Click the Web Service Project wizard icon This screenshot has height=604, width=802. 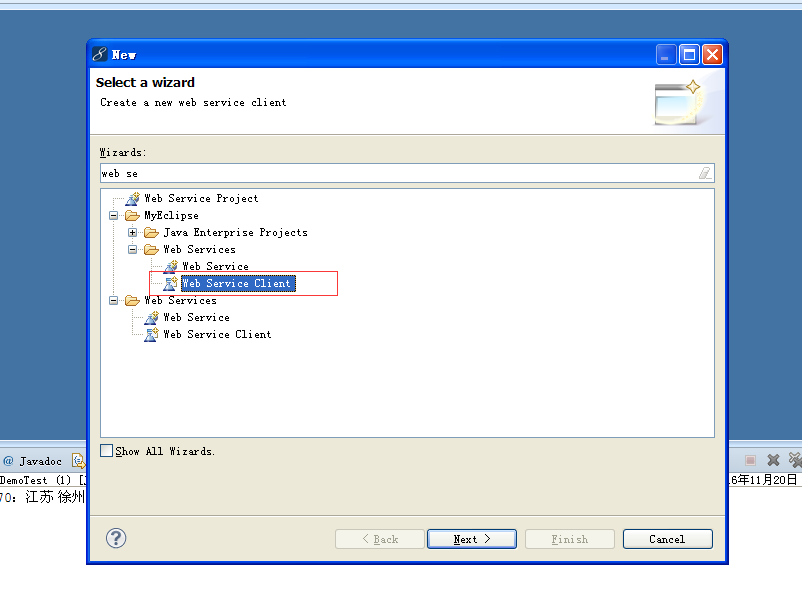(132, 198)
